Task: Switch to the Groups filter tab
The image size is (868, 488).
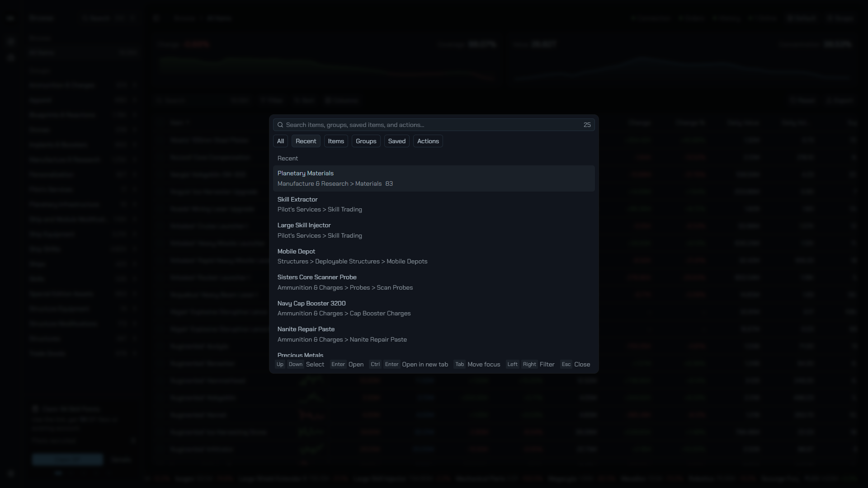Action: click(366, 141)
